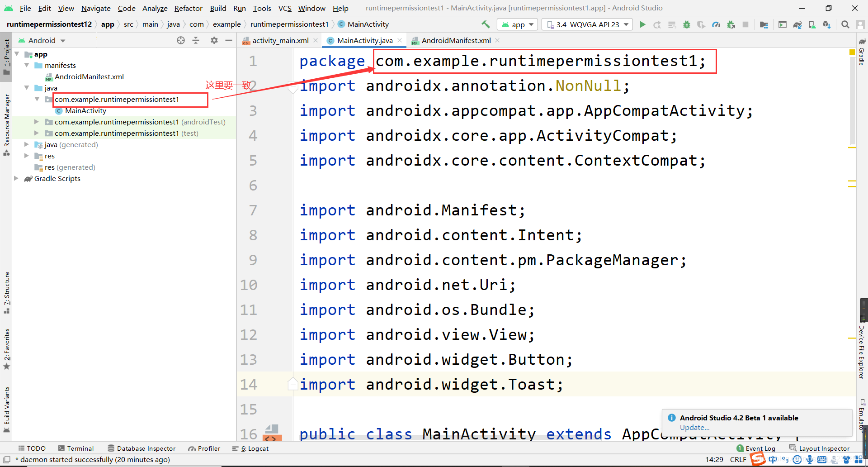Viewport: 868px width, 467px height.
Task: Collapse the app module node
Action: (x=17, y=54)
